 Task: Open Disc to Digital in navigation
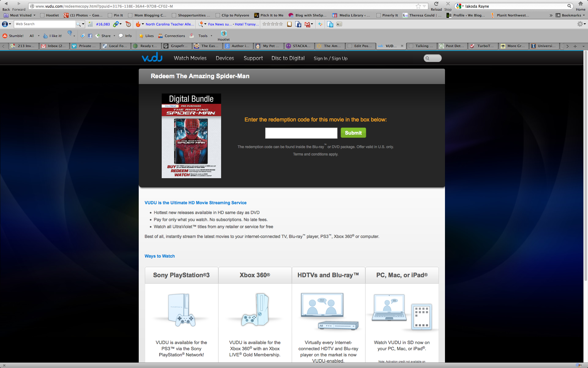(x=288, y=58)
